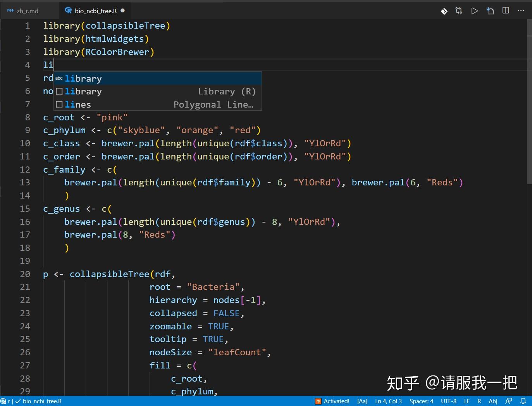
Task: Click the markdown icon on zh_r.md tab
Action: [x=10, y=11]
